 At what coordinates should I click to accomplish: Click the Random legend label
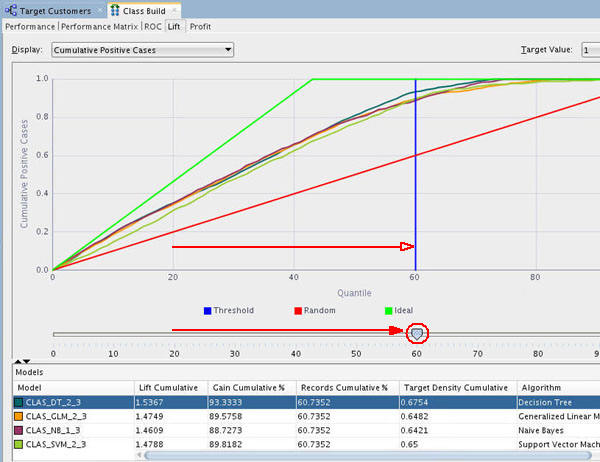point(320,310)
